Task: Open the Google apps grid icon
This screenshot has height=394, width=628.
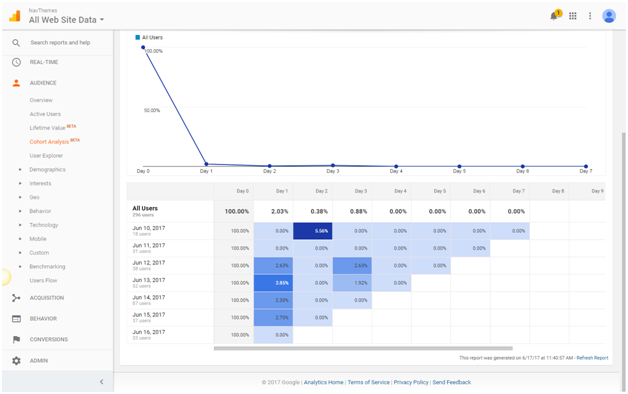Action: point(573,16)
